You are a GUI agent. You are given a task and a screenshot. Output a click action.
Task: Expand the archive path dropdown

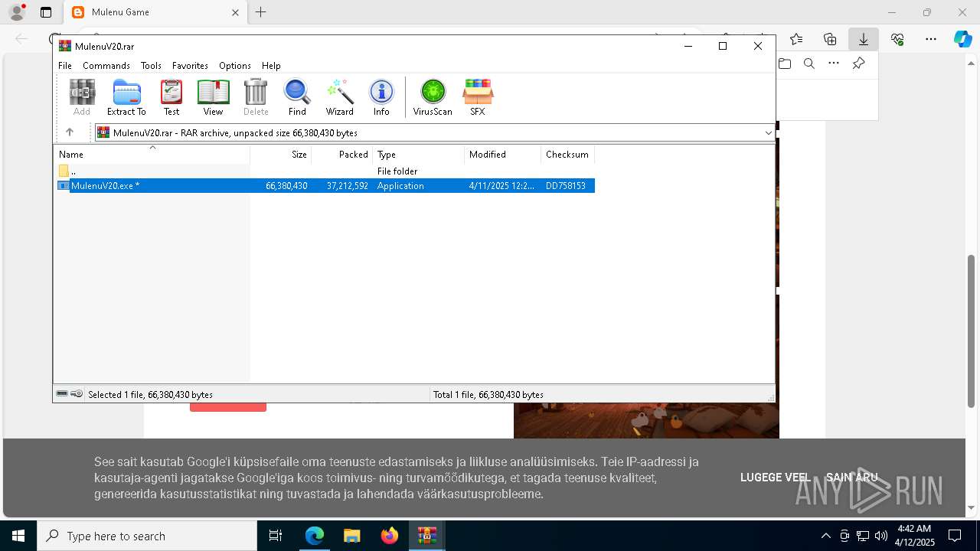pyautogui.click(x=768, y=132)
